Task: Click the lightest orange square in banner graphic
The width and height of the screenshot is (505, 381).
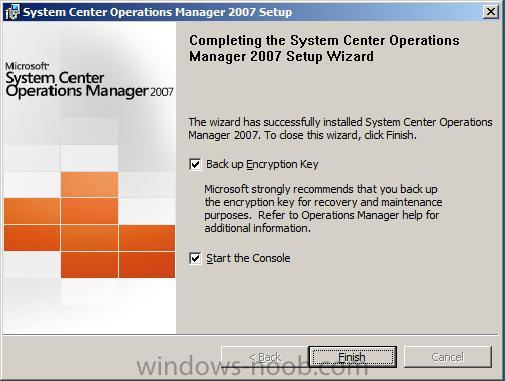Action: pyautogui.click(x=89, y=184)
